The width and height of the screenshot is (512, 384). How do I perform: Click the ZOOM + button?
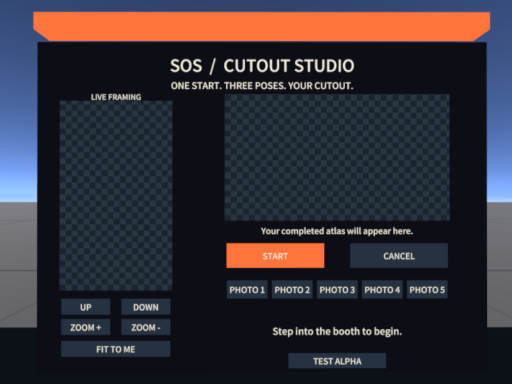[86, 327]
